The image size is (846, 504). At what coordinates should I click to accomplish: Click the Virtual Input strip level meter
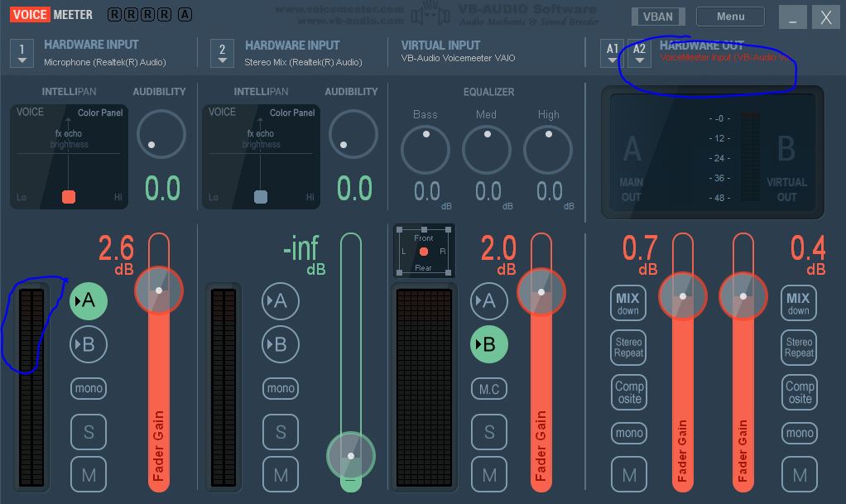[425, 387]
